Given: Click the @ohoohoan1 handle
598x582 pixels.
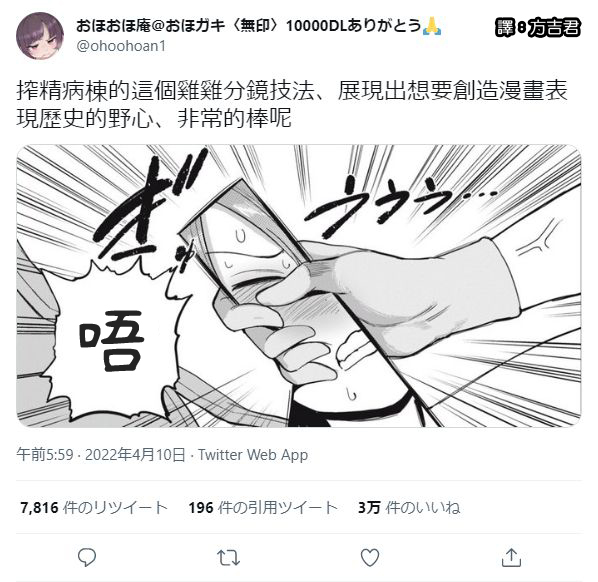Looking at the screenshot, I should (121, 46).
